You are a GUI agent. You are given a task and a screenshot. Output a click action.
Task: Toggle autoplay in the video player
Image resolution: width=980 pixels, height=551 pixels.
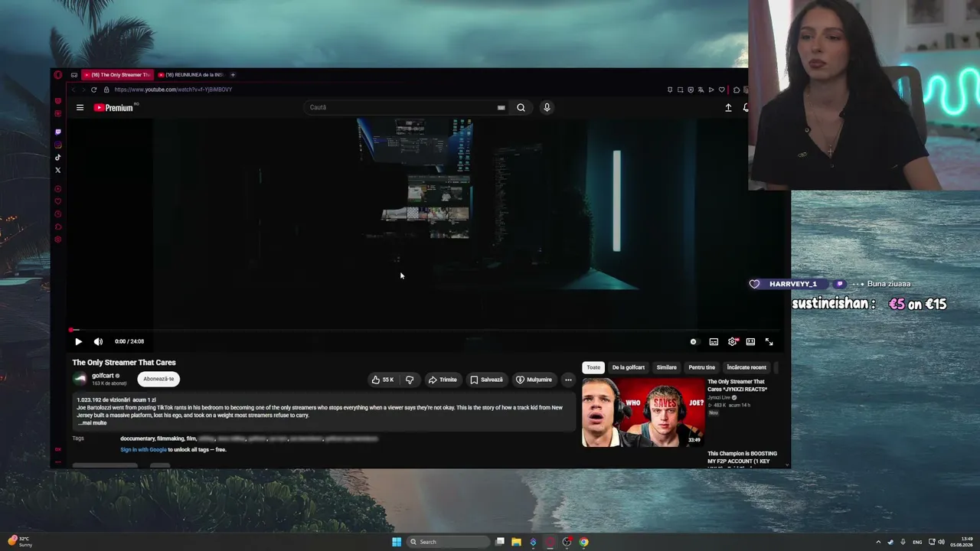694,342
